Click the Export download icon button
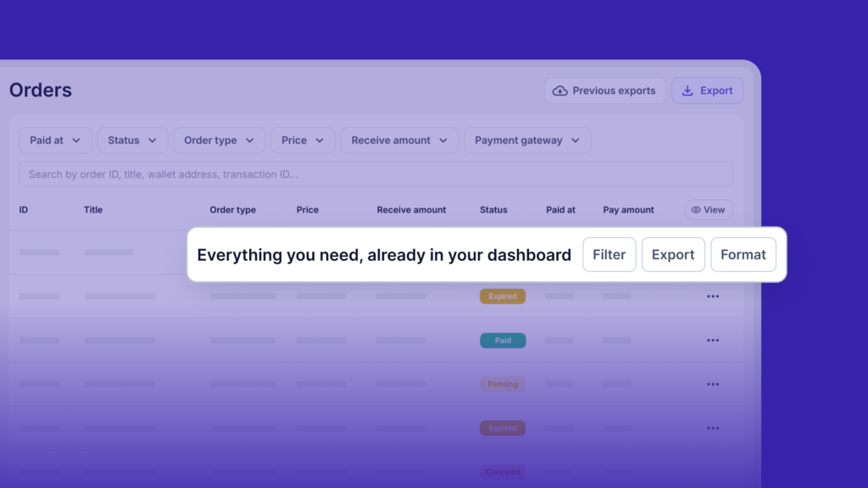 (707, 91)
